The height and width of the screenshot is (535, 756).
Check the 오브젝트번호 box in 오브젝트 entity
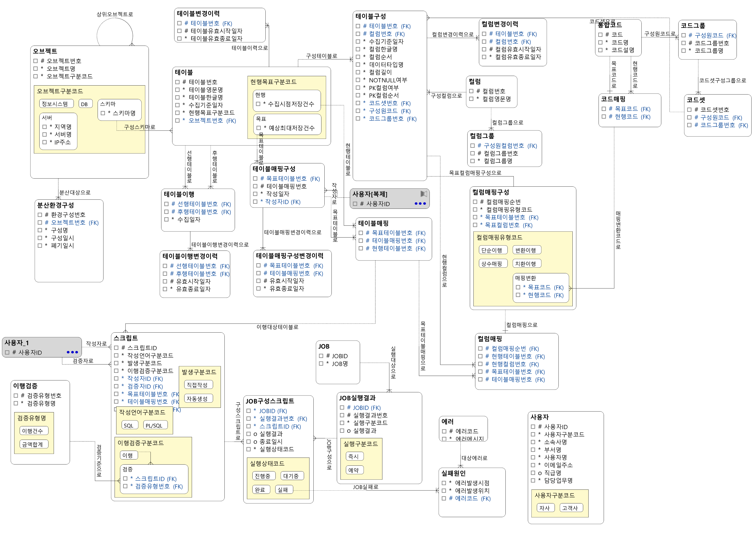[x=36, y=61]
